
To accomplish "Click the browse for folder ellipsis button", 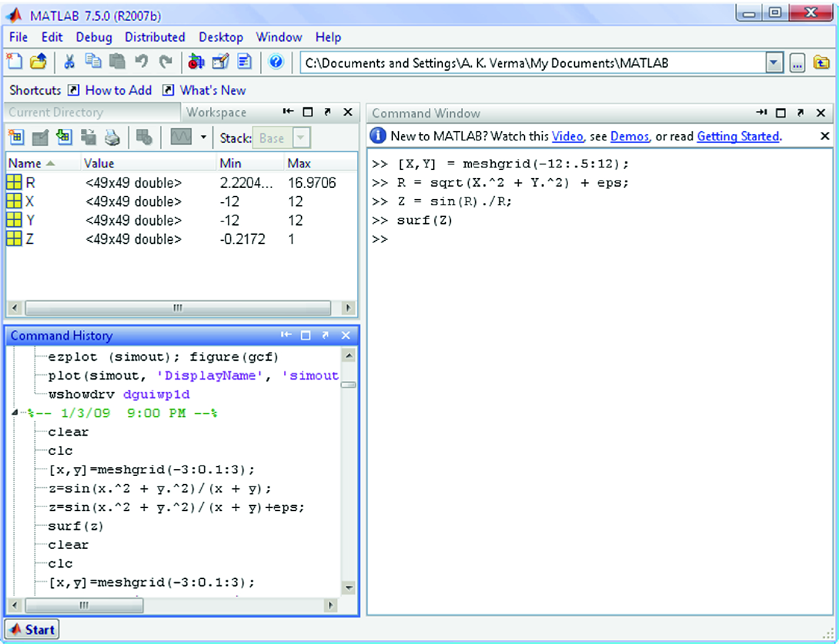I will [798, 63].
